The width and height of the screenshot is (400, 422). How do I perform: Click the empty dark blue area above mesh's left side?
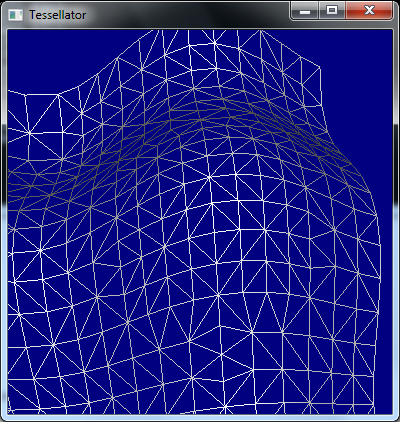pos(60,57)
